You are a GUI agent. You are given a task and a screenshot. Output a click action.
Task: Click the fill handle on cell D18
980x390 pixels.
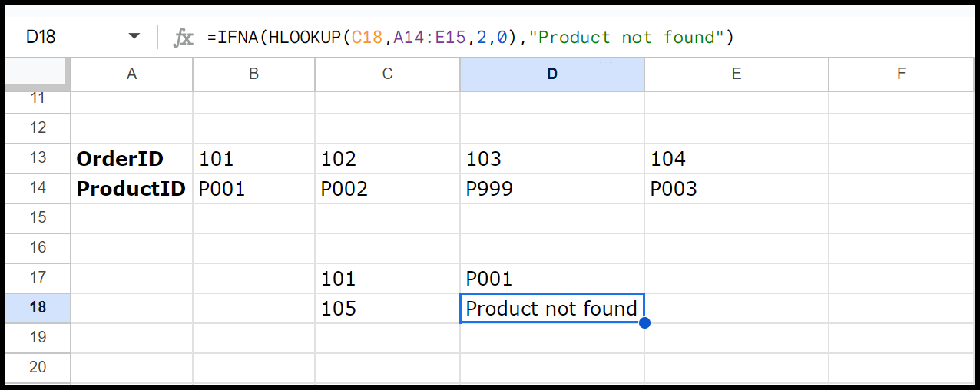tap(644, 323)
